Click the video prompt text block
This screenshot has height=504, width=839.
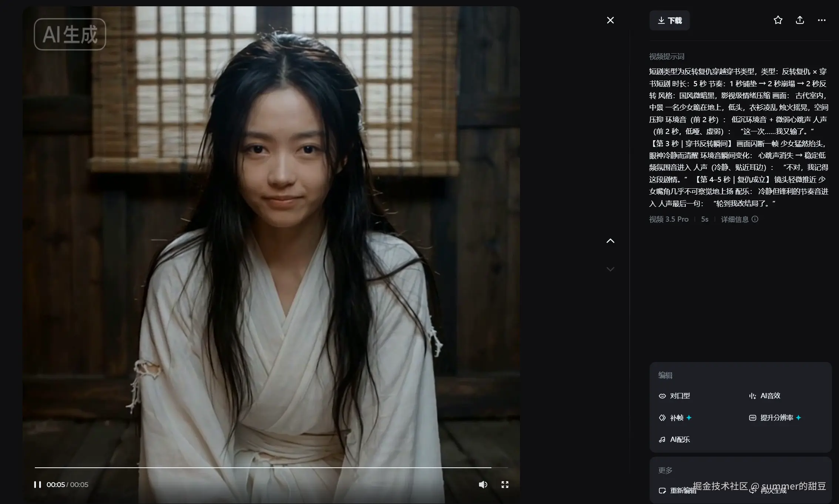(x=738, y=137)
